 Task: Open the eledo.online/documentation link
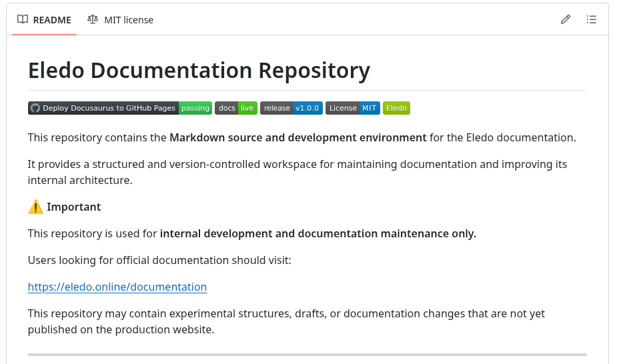[x=117, y=287]
